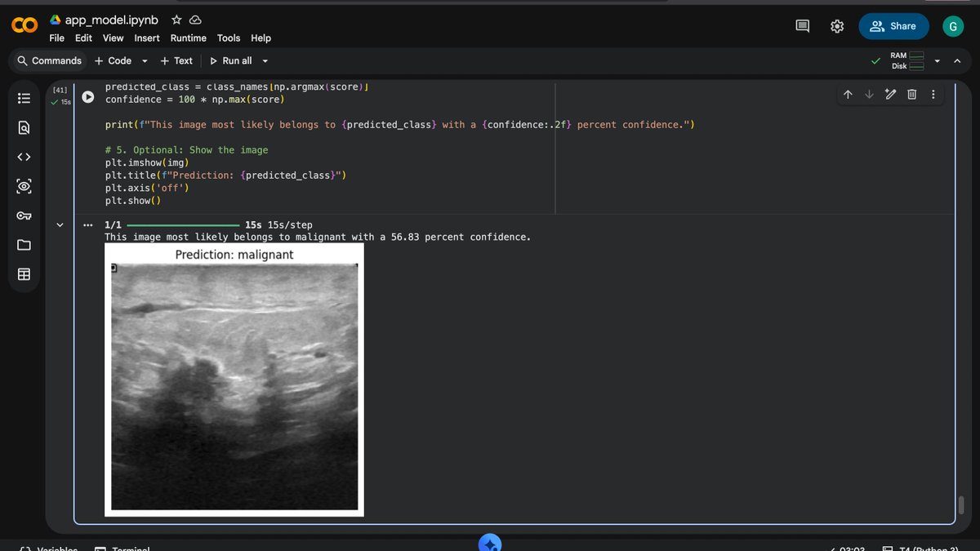Click the '15s 15s/step' output text
Image resolution: width=980 pixels, height=551 pixels.
pos(278,224)
